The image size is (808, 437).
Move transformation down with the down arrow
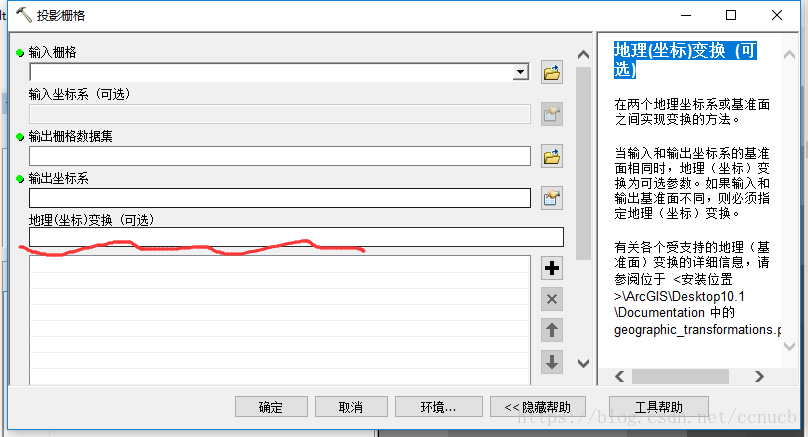(x=551, y=361)
